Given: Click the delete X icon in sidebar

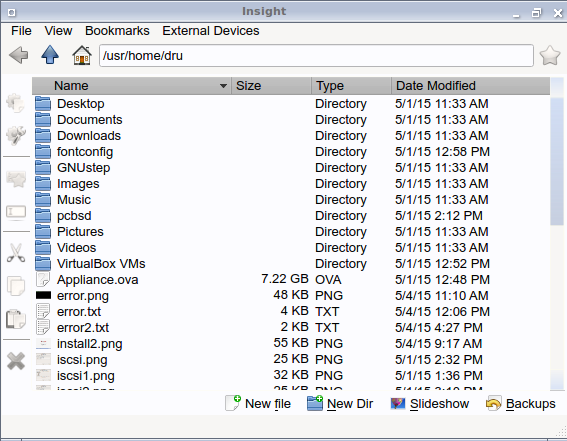Looking at the screenshot, I should [16, 361].
